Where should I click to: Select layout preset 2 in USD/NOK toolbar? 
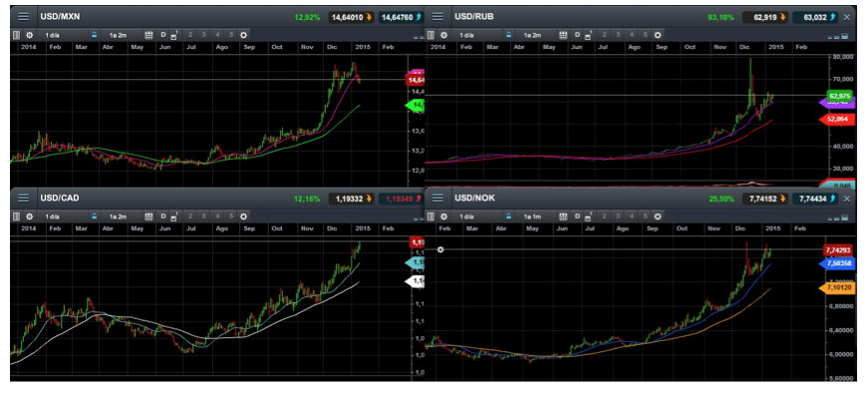[x=605, y=216]
